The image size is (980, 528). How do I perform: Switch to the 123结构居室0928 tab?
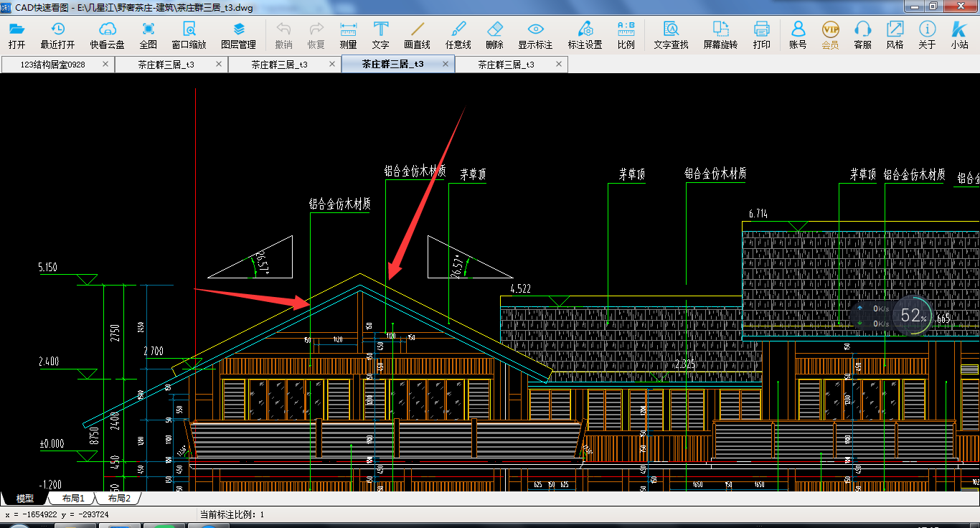pos(53,64)
